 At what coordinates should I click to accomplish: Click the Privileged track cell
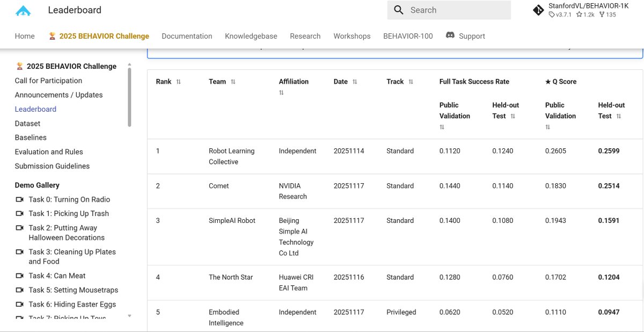(401, 312)
